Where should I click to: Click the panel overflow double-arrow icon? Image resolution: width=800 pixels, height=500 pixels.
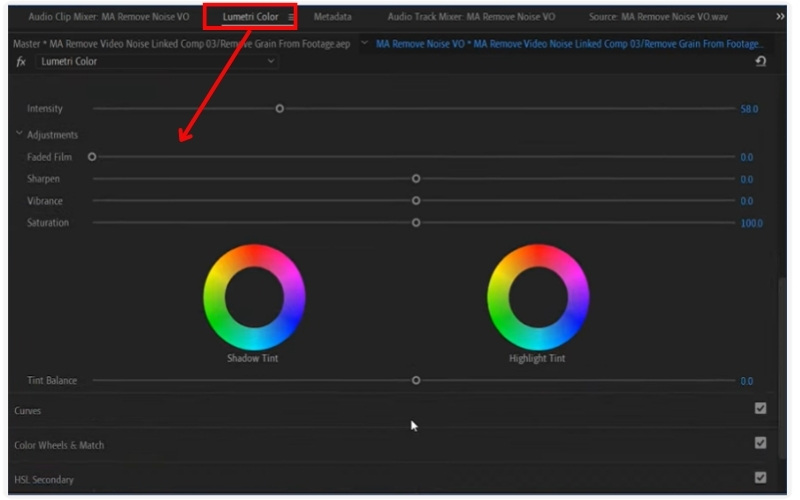[x=780, y=17]
